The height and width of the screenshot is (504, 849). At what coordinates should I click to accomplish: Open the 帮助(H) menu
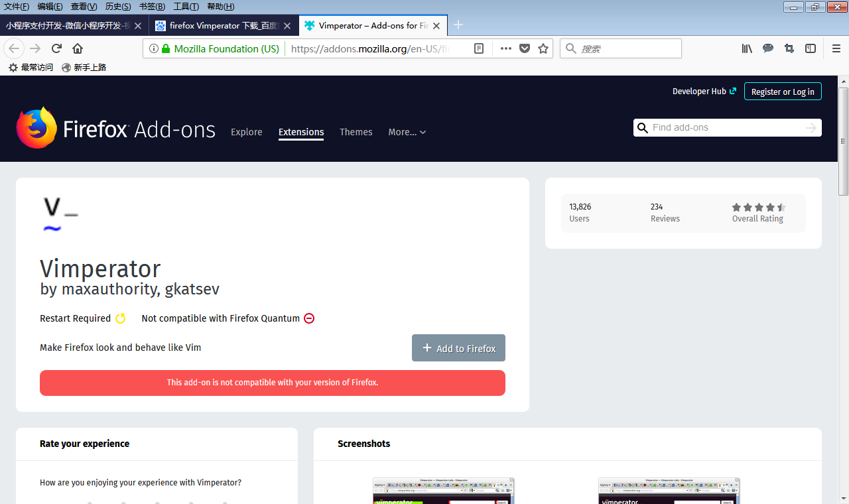tap(221, 7)
